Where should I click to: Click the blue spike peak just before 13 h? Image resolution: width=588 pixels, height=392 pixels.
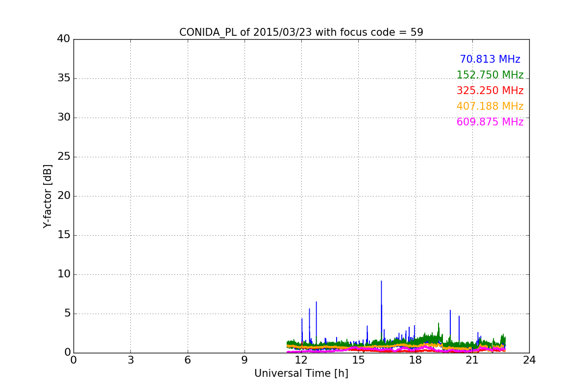[316, 302]
